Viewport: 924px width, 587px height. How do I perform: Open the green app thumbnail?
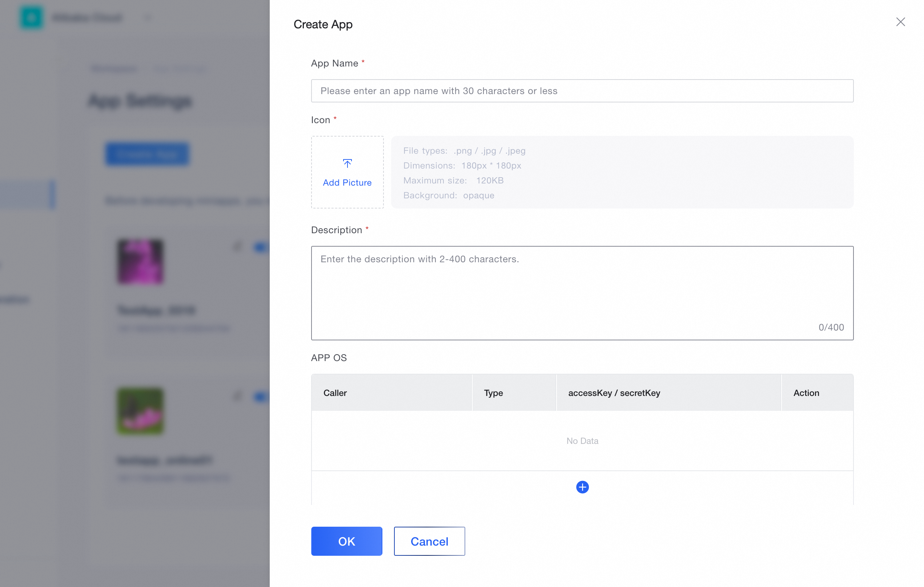coord(140,411)
